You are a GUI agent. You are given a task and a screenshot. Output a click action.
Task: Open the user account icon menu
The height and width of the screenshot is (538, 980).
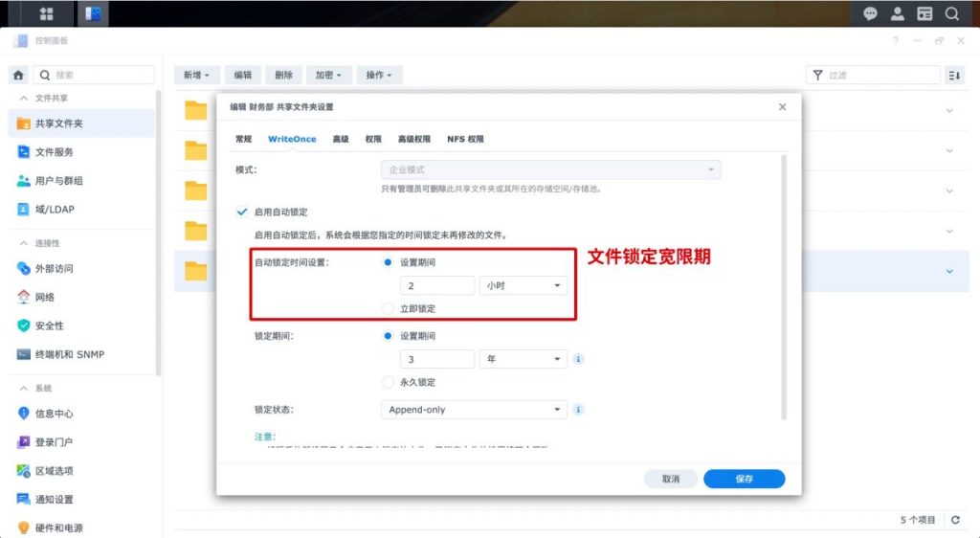click(x=898, y=13)
